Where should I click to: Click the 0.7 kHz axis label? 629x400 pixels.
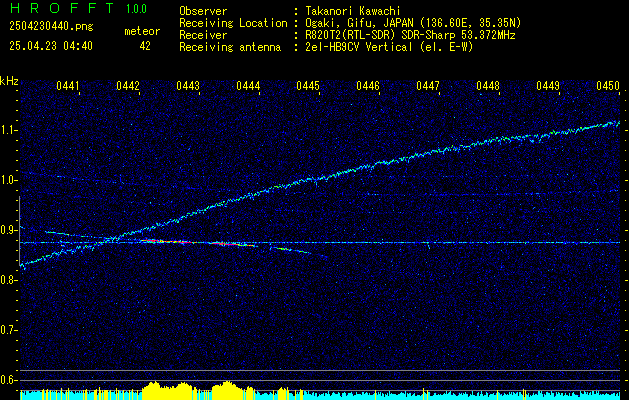pyautogui.click(x=8, y=330)
